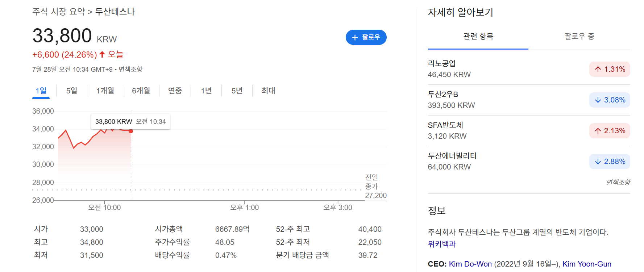Viewport: 644px width, 272px height.
Task: Click the 정보 section heading
Action: tap(437, 211)
